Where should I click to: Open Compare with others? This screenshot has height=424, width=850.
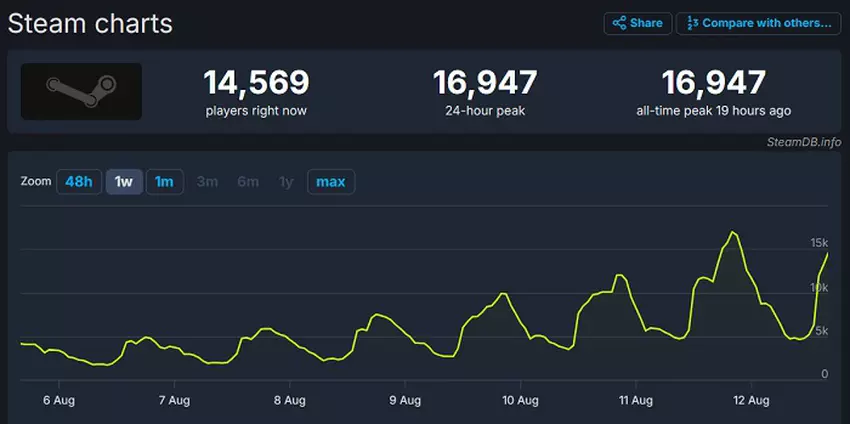click(758, 23)
